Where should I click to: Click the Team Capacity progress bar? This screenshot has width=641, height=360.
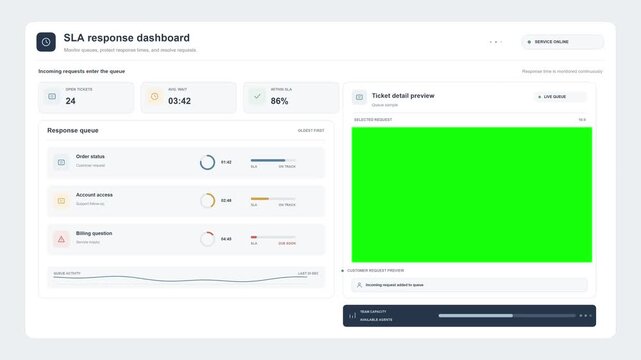[x=507, y=315]
